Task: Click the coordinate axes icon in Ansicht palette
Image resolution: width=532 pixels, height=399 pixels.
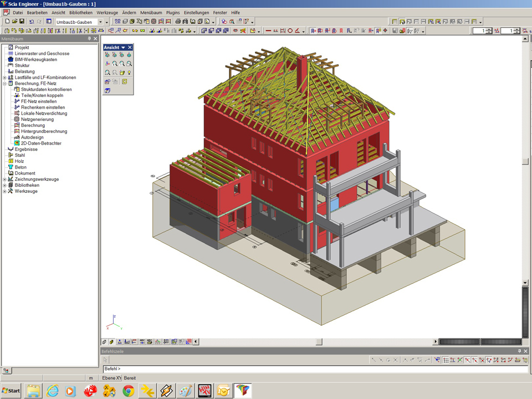Action: point(108,64)
